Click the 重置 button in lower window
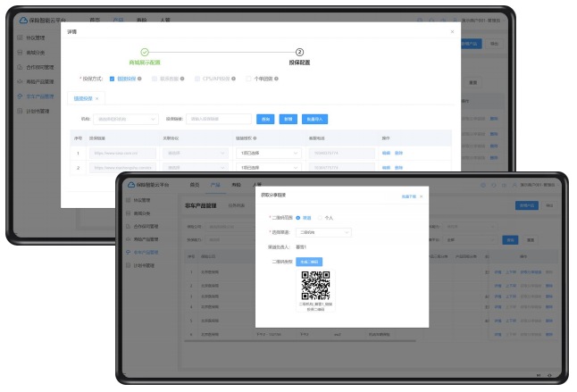 (531, 240)
